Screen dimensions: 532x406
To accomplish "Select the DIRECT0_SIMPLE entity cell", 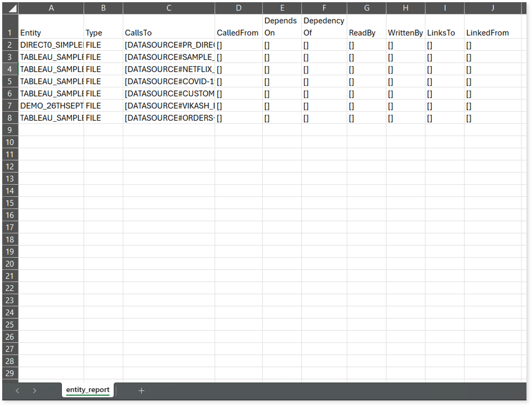I will pyautogui.click(x=51, y=45).
